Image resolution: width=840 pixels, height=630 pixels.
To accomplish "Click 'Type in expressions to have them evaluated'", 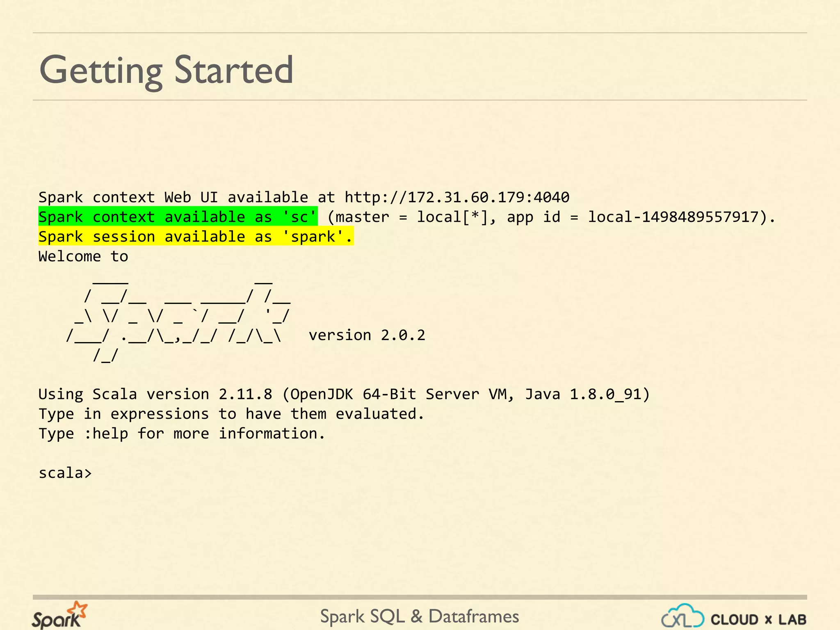I will click(231, 414).
